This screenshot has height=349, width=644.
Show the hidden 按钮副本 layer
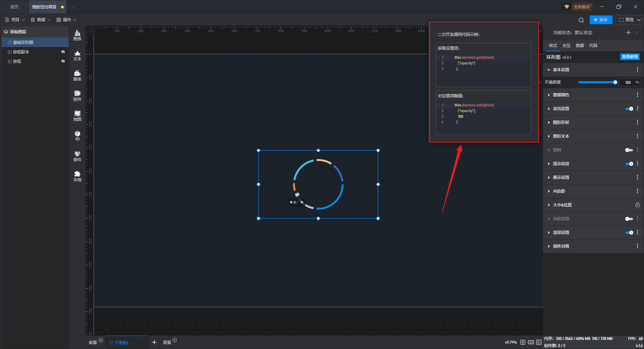click(x=63, y=52)
